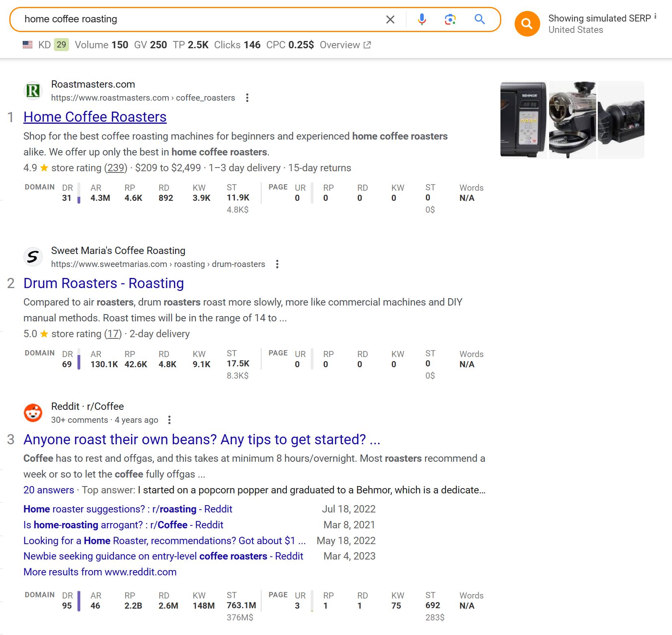Open the three-dot menu for Roastmasters result
672x635 pixels.
pyautogui.click(x=247, y=98)
